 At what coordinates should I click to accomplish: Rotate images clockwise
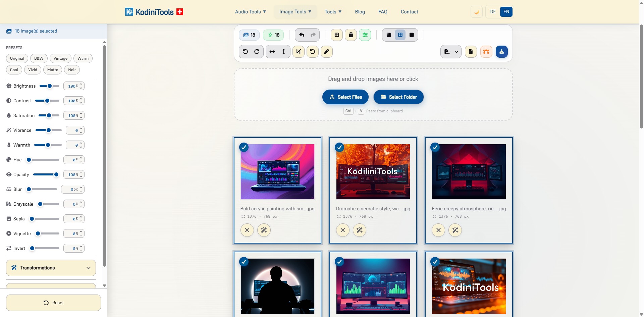pyautogui.click(x=257, y=52)
